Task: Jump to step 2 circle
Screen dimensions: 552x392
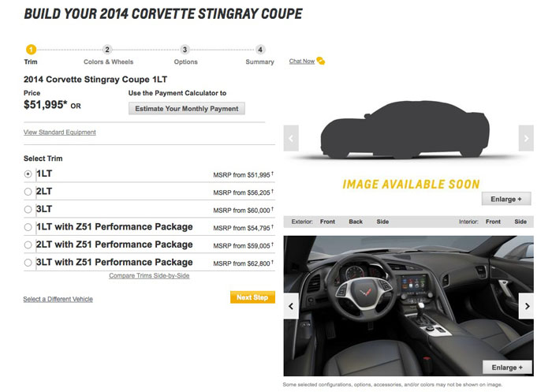Action: coord(107,50)
